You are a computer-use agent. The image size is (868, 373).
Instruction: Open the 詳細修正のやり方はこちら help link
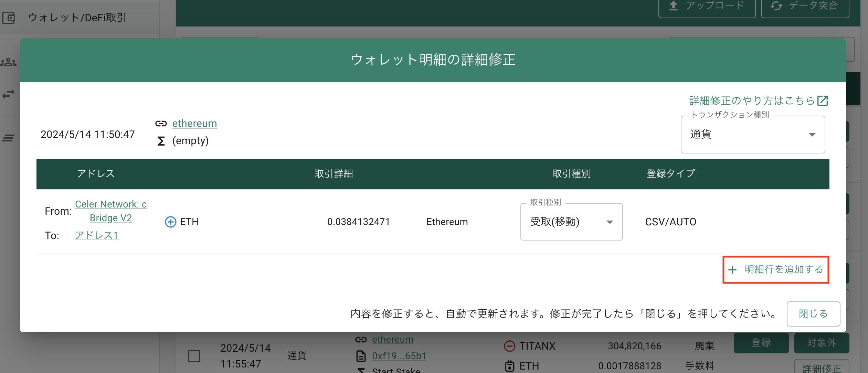point(752,100)
